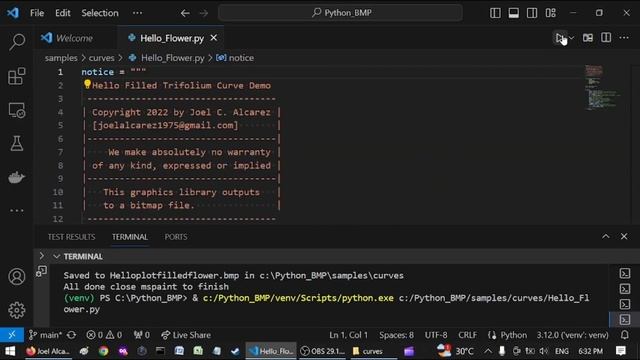
Task: Switch to TEST RESULTS panel tab
Action: coord(71,237)
